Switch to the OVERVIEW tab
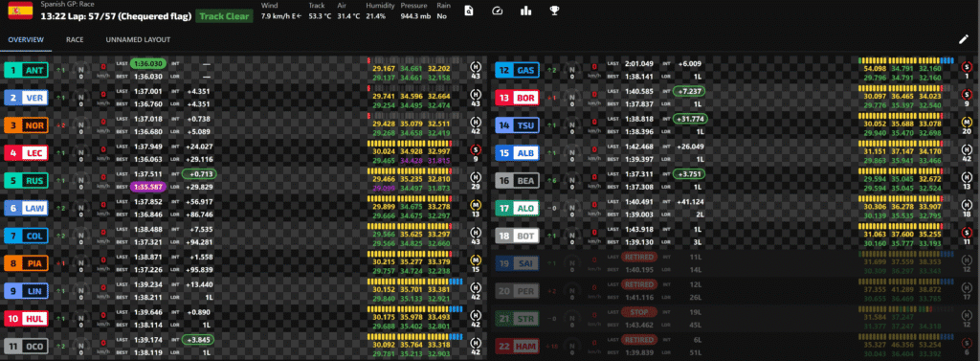Screen dimensions: 980x361 26,39
